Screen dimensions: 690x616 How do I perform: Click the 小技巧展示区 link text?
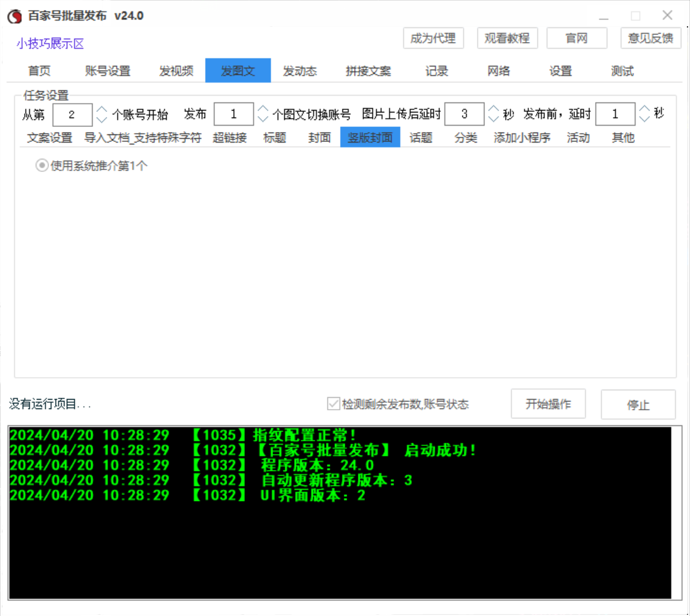click(x=50, y=44)
